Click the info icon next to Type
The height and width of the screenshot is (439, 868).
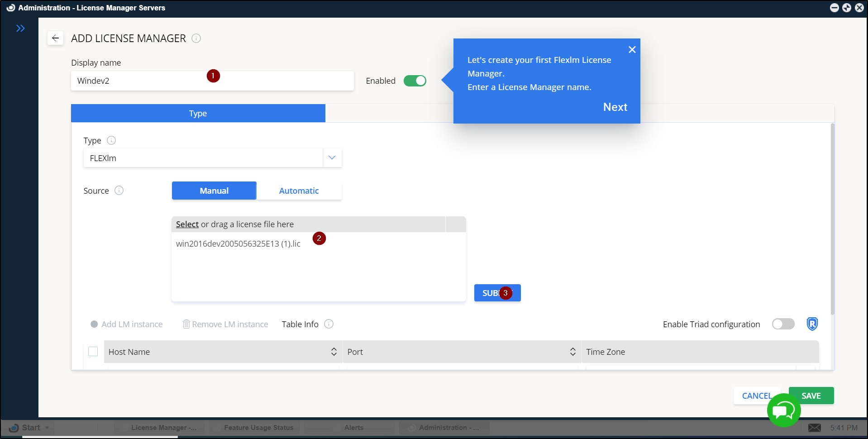point(111,140)
